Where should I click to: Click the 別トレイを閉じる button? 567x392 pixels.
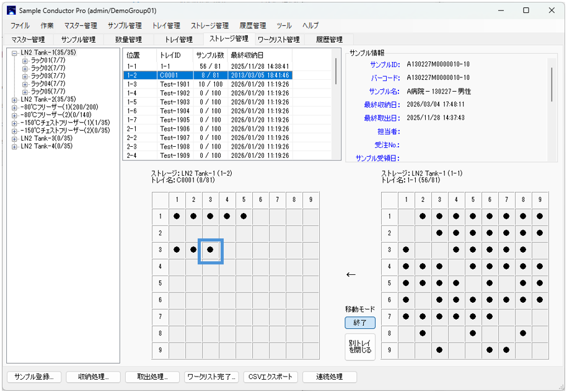(x=360, y=346)
